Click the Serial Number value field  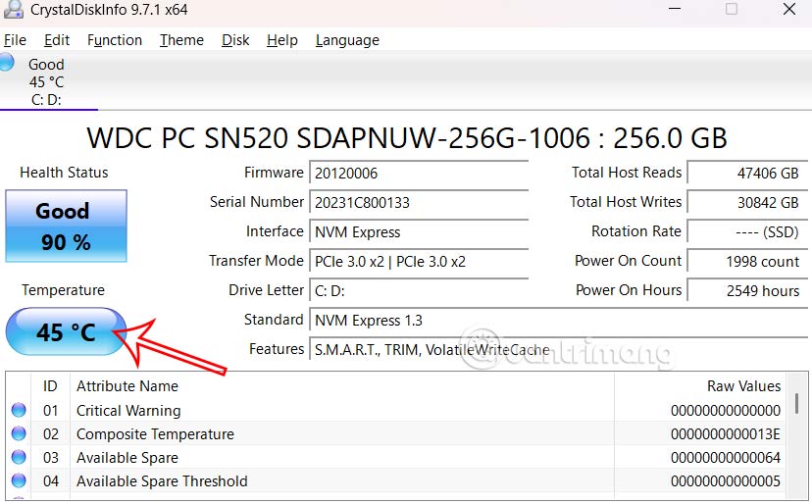coord(418,203)
